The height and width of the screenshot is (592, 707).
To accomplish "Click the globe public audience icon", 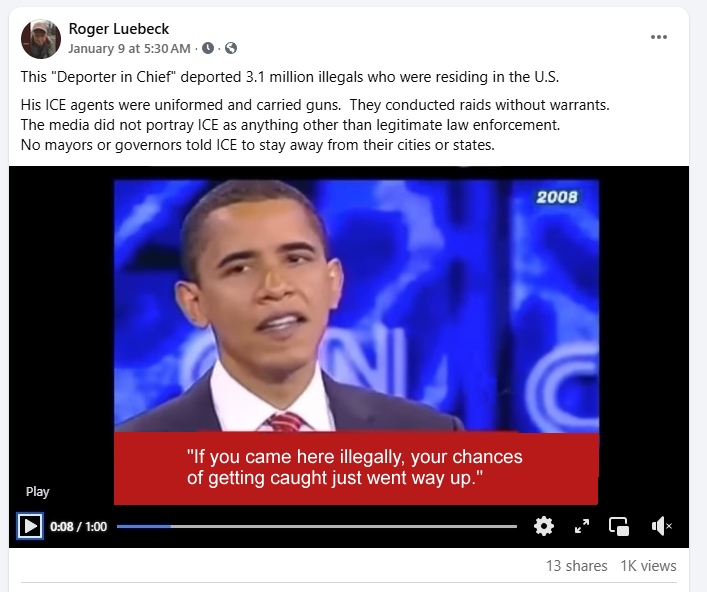I will pos(231,48).
